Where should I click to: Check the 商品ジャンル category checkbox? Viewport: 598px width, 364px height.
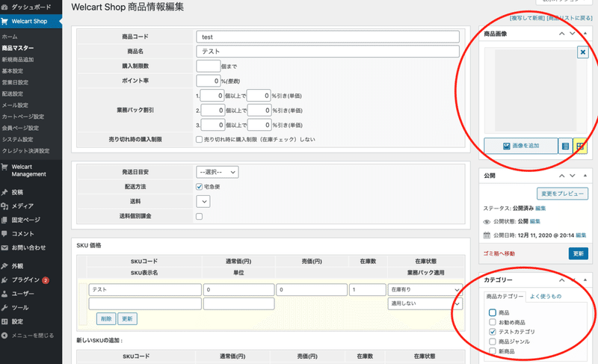(493, 342)
